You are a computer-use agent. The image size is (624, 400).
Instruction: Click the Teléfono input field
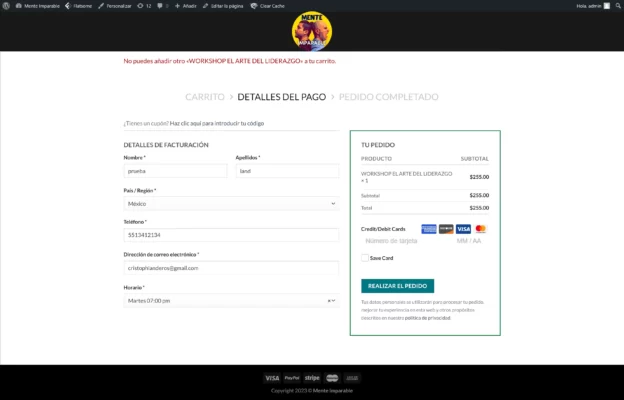point(230,235)
